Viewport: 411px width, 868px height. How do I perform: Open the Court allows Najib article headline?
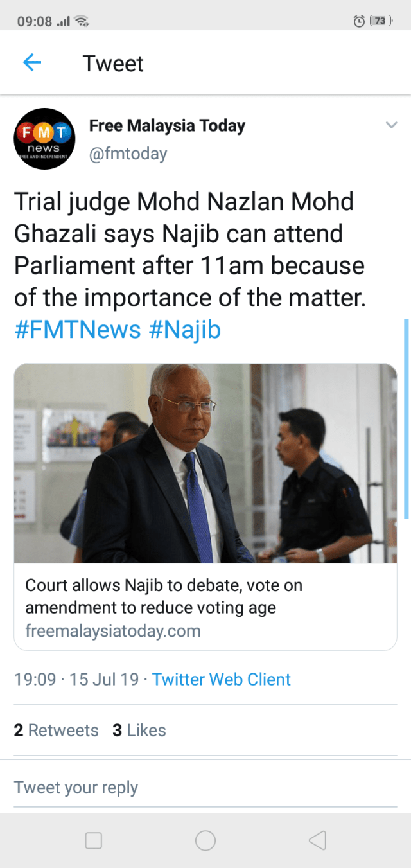pyautogui.click(x=164, y=596)
